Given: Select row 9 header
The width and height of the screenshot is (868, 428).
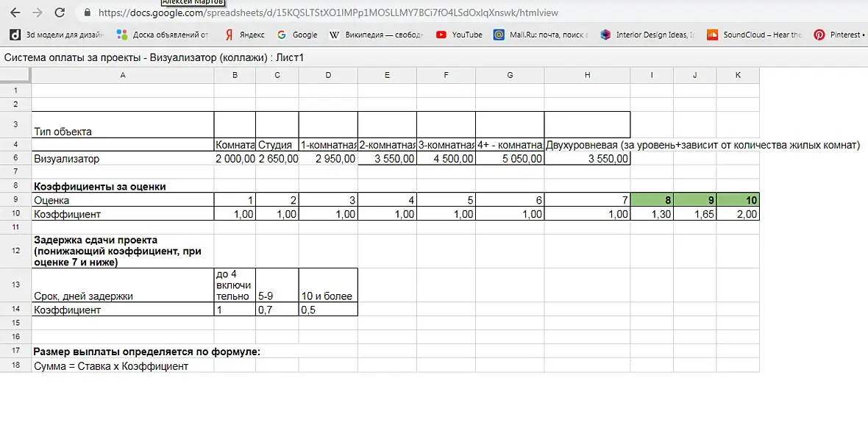Looking at the screenshot, I should [x=15, y=200].
